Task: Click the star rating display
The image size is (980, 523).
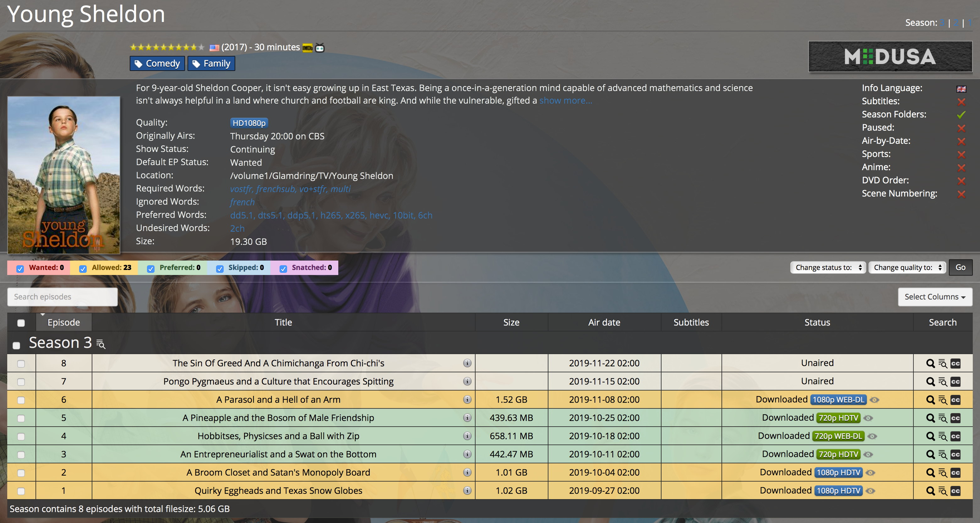Action: [167, 47]
